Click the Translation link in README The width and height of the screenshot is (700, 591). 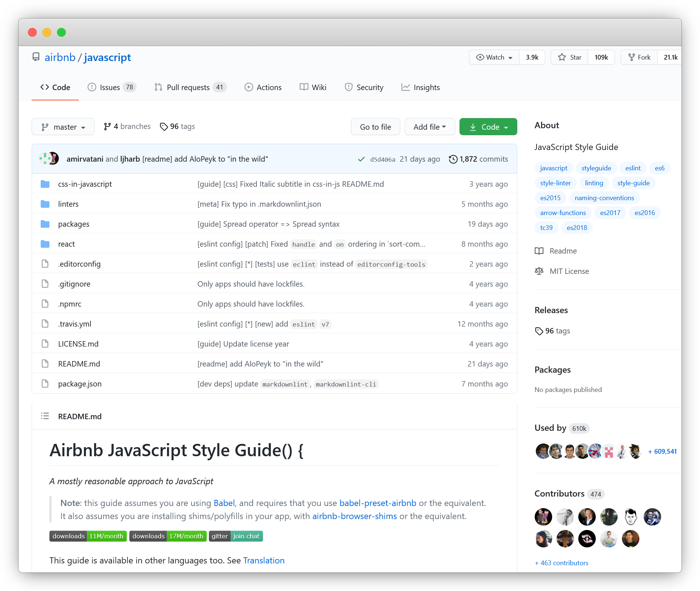click(264, 560)
